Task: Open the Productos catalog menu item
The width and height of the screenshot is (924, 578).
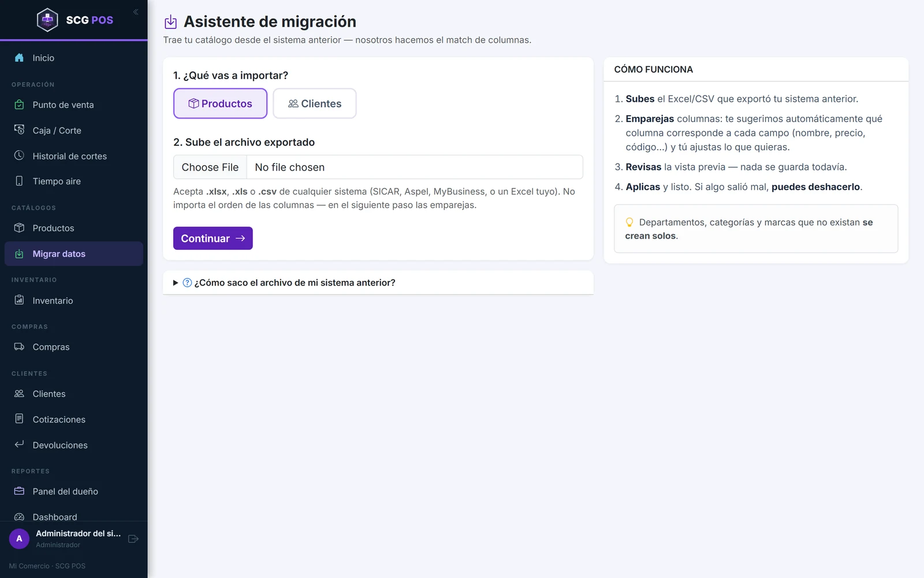Action: pyautogui.click(x=74, y=228)
